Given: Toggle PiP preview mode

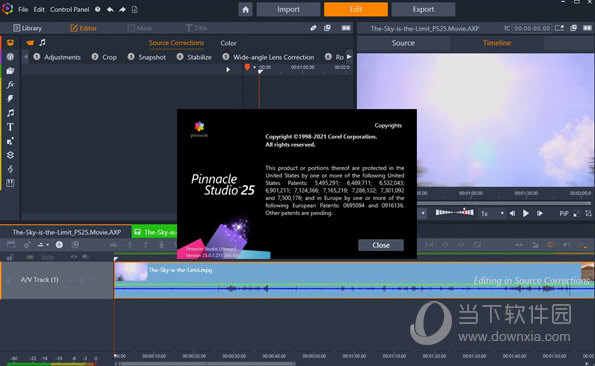Looking at the screenshot, I should click(x=564, y=214).
